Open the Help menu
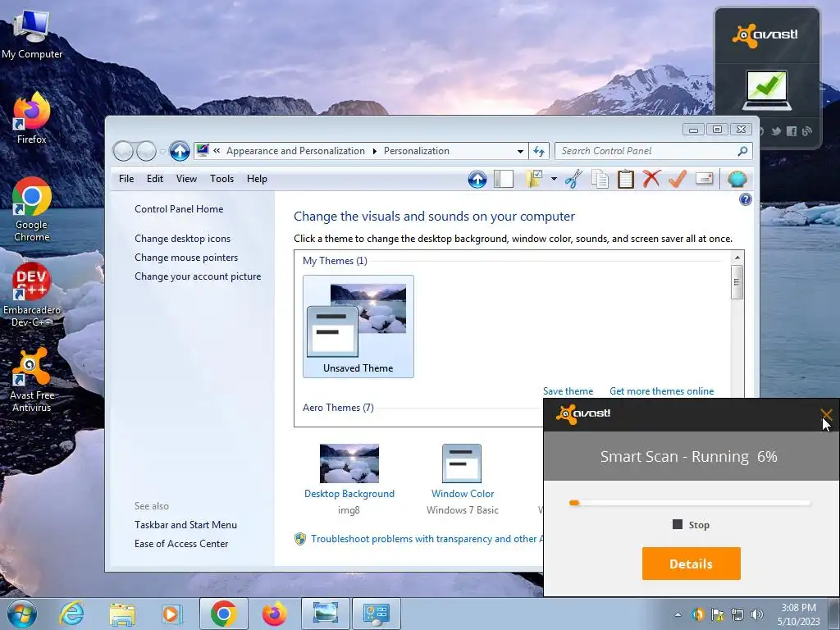This screenshot has width=840, height=630. (257, 179)
